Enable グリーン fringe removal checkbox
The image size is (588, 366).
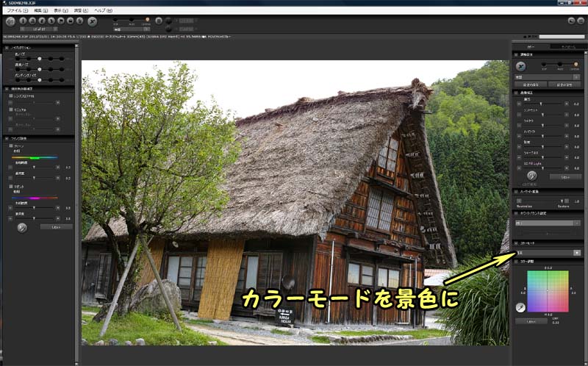11,146
